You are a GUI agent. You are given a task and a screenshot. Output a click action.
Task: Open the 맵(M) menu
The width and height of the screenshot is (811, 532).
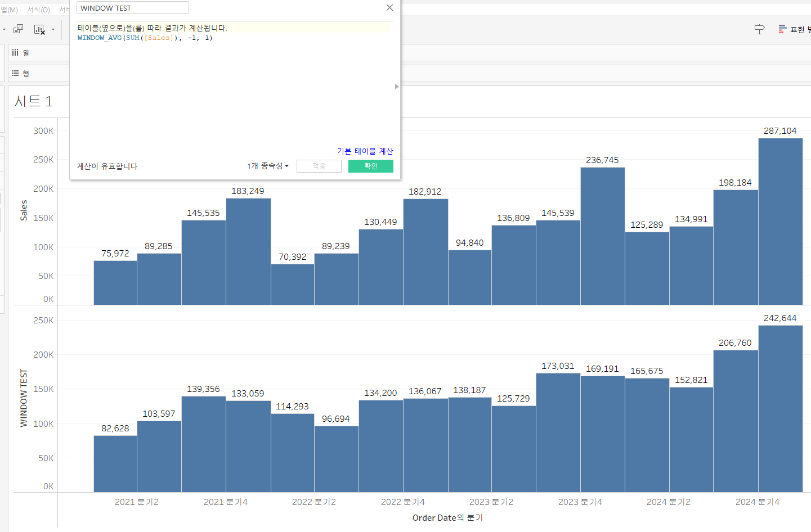[9, 10]
